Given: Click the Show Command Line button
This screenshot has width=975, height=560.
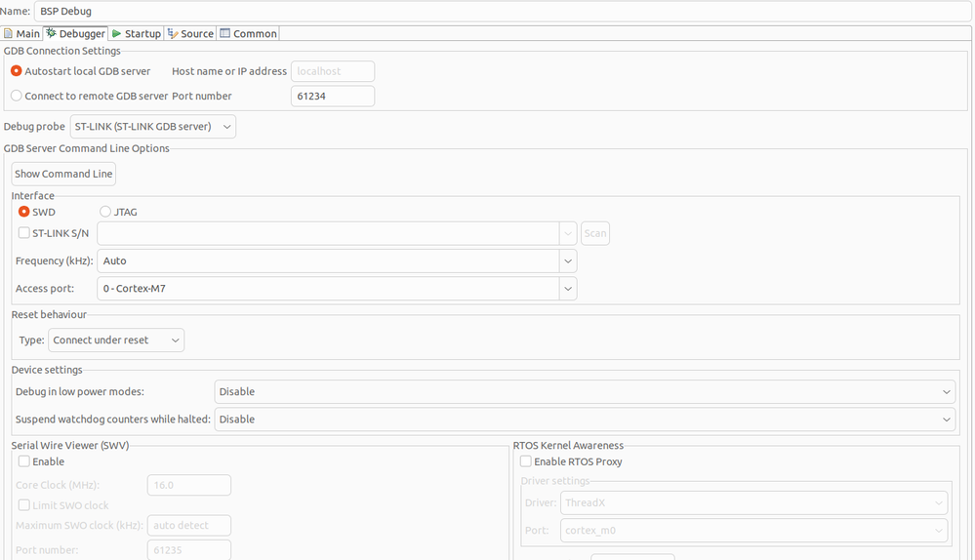Looking at the screenshot, I should 63,174.
